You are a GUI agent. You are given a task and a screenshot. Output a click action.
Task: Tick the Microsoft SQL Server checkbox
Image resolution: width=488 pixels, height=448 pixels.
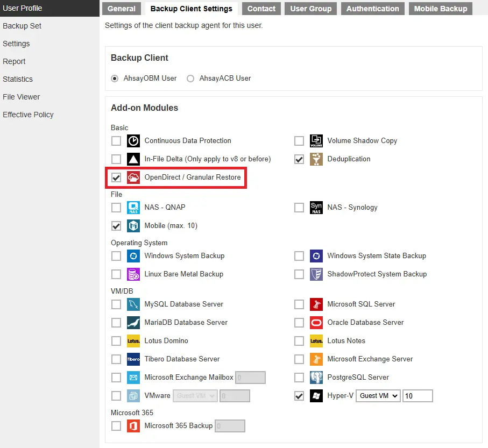(x=299, y=304)
